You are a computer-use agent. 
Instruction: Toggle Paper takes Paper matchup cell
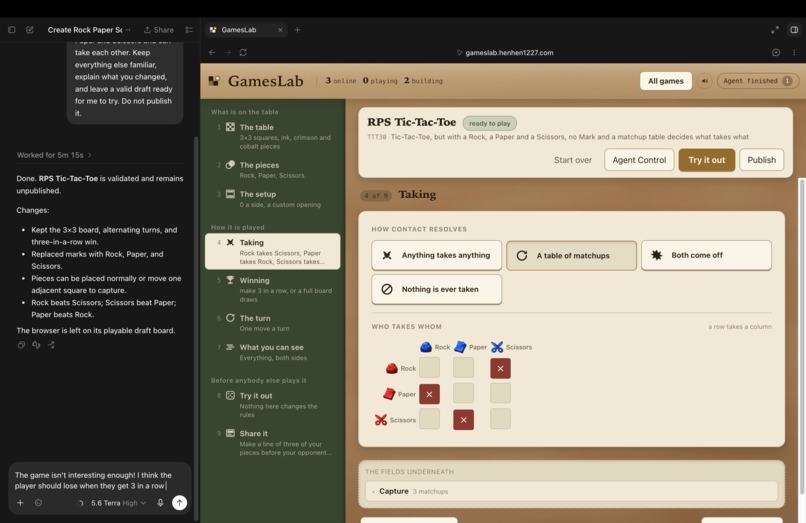tap(463, 393)
